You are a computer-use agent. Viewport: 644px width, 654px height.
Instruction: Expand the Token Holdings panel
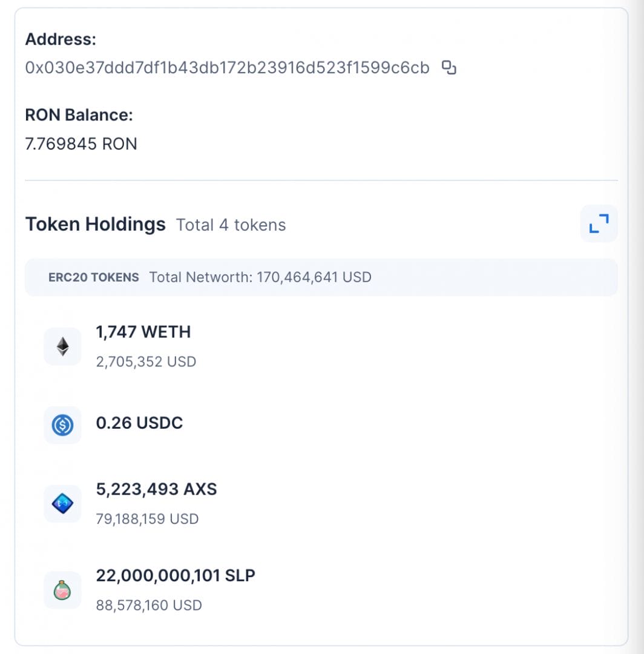(x=599, y=224)
